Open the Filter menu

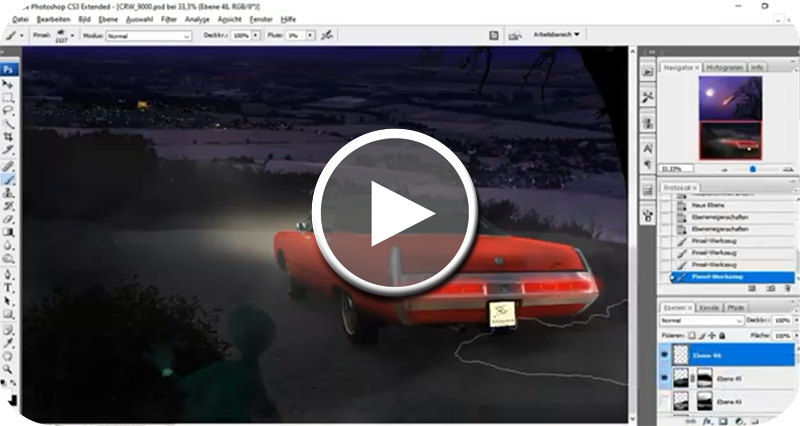169,19
